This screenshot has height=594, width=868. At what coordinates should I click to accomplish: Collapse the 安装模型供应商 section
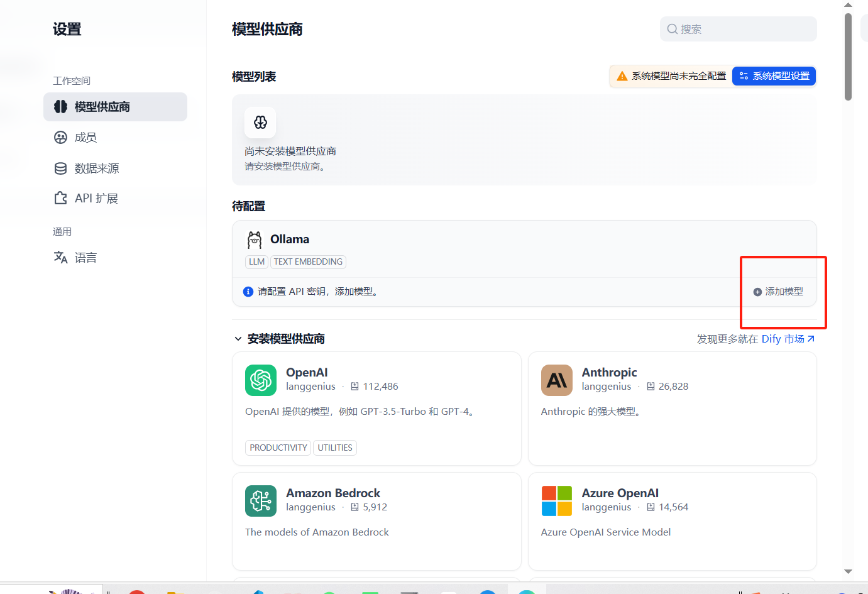coord(238,339)
